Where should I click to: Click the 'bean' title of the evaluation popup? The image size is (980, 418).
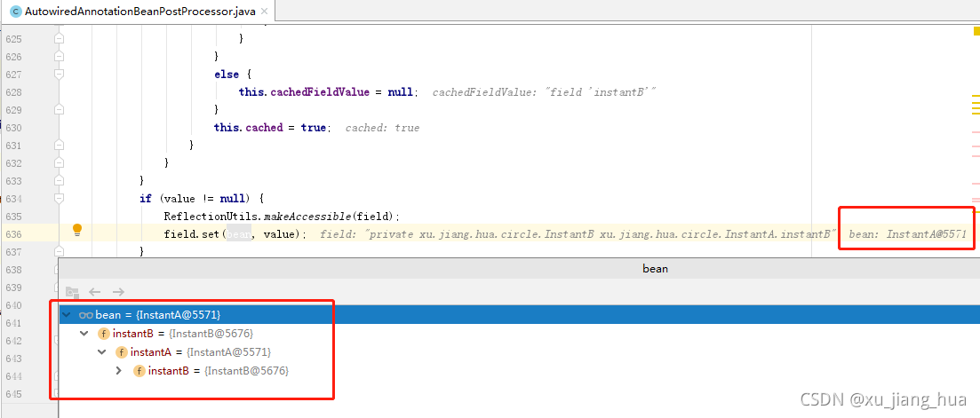[655, 269]
